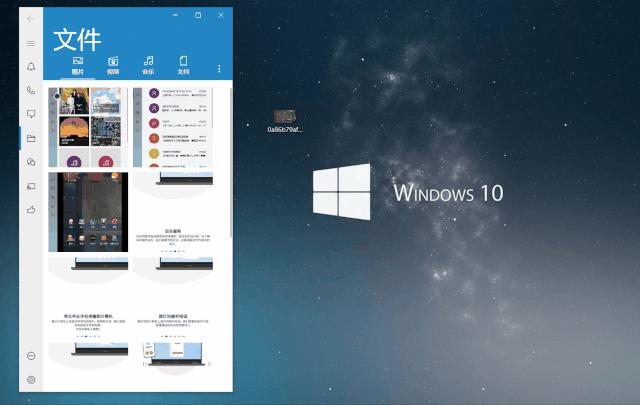Open the contact list screenshot thumbnail
The height and width of the screenshot is (405, 640).
(x=173, y=127)
